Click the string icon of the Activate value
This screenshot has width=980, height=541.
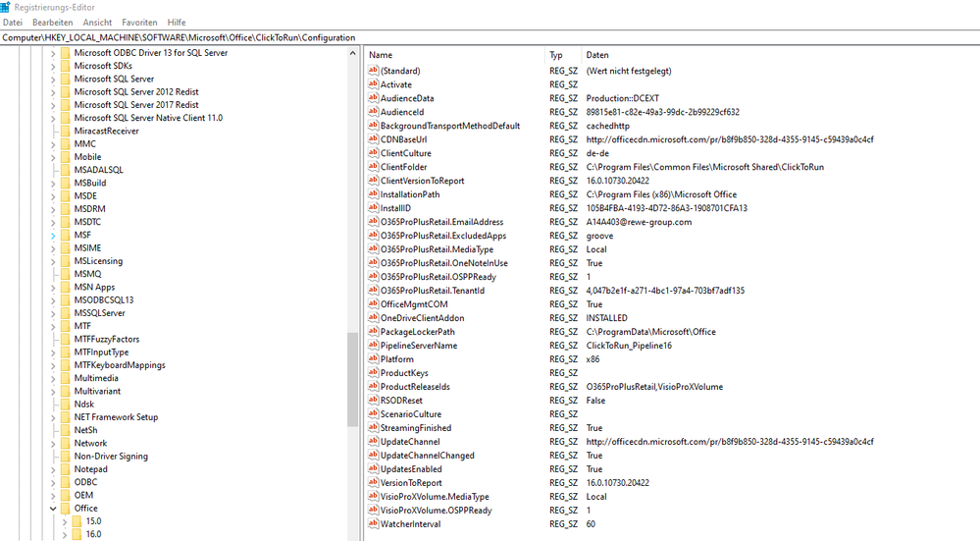(x=373, y=84)
